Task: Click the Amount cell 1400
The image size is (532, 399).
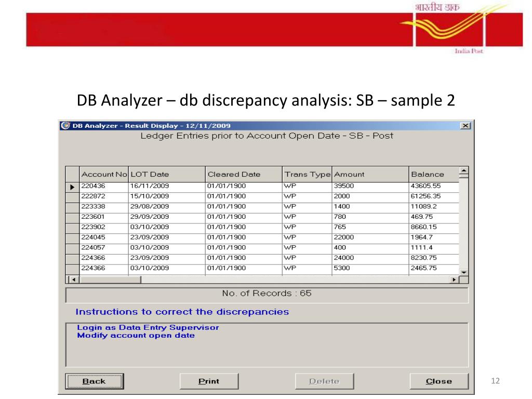Action: pyautogui.click(x=370, y=207)
